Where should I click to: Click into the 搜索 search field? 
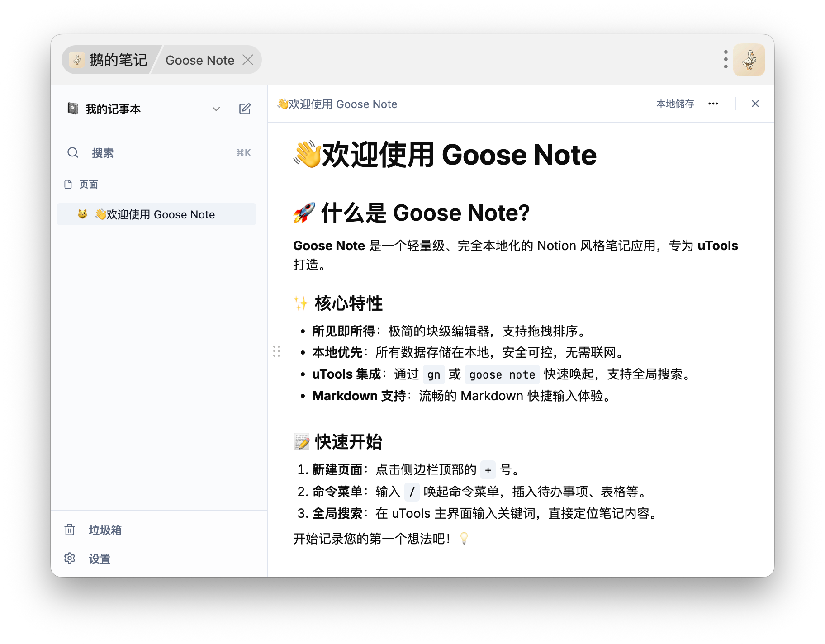pyautogui.click(x=158, y=153)
